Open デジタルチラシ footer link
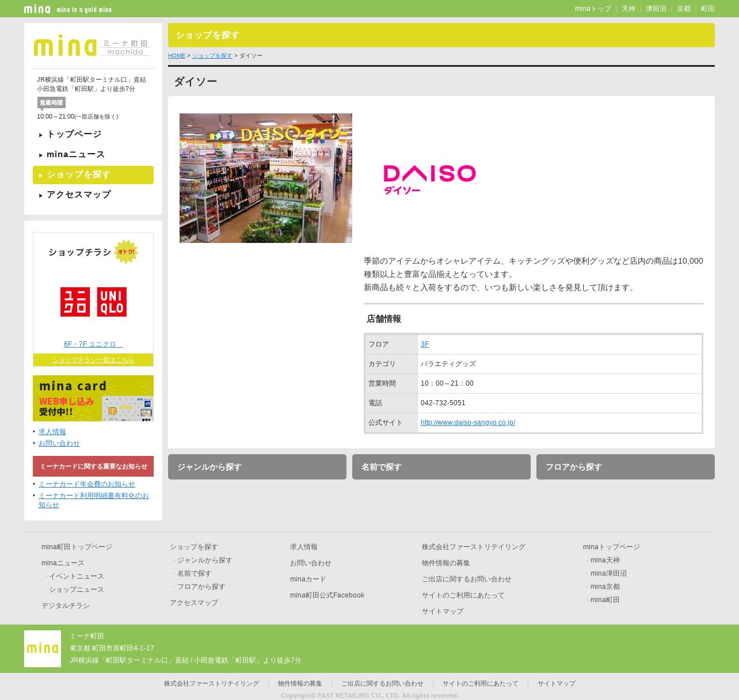Image resolution: width=739 pixels, height=700 pixels. coord(66,606)
